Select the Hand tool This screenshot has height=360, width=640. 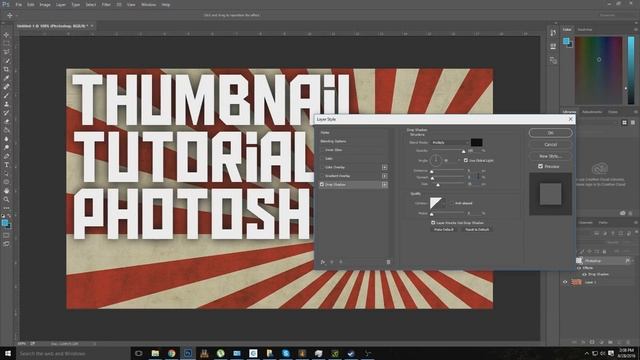pyautogui.click(x=6, y=191)
